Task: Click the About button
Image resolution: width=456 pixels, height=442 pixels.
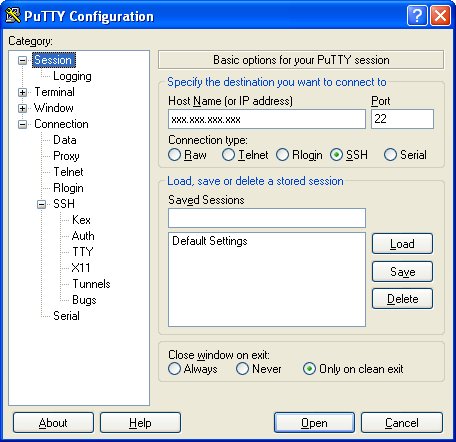Action: tap(53, 423)
